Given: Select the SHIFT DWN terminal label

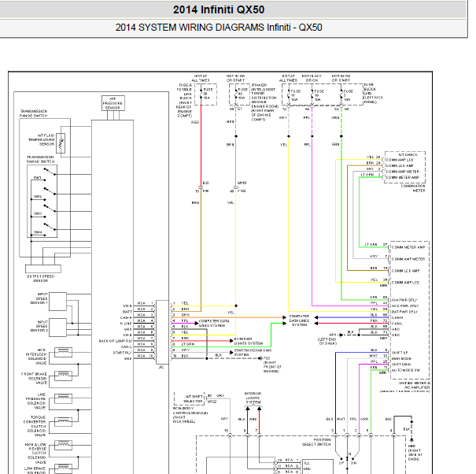Looking at the screenshot, I should [401, 365].
